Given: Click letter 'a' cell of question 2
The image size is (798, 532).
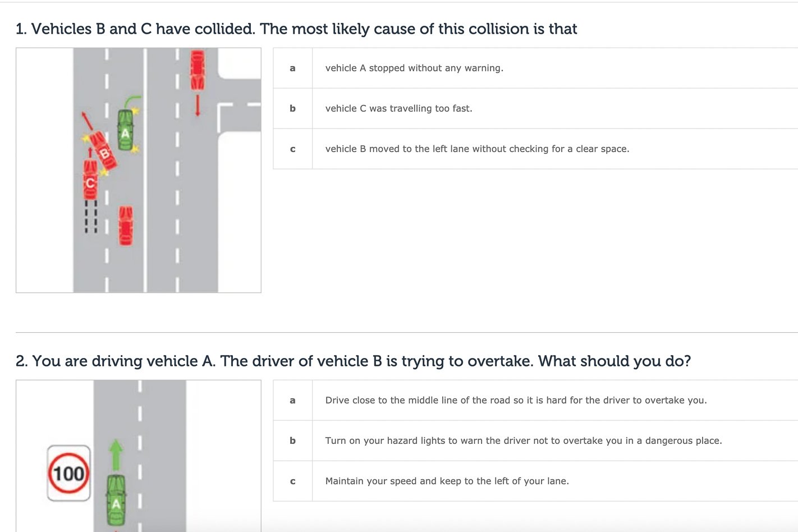Looking at the screenshot, I should tap(292, 400).
